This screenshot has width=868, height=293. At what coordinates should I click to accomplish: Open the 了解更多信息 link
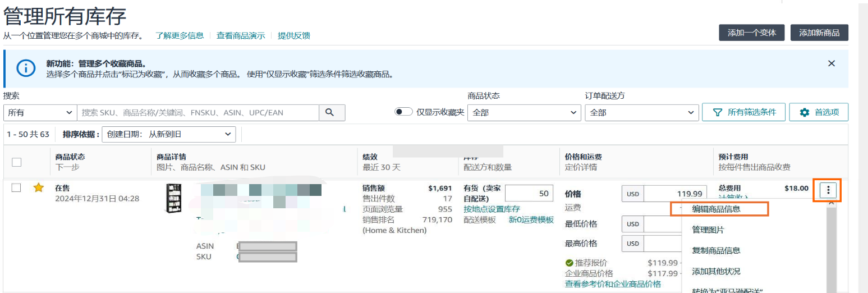[x=180, y=35]
